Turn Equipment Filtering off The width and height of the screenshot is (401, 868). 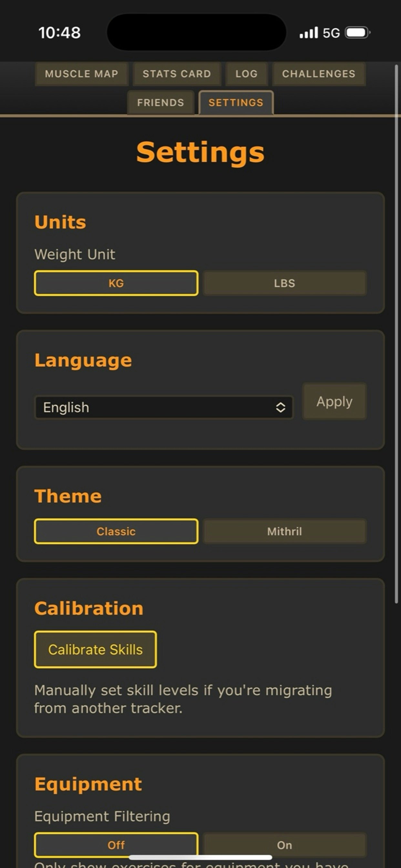pyautogui.click(x=116, y=845)
